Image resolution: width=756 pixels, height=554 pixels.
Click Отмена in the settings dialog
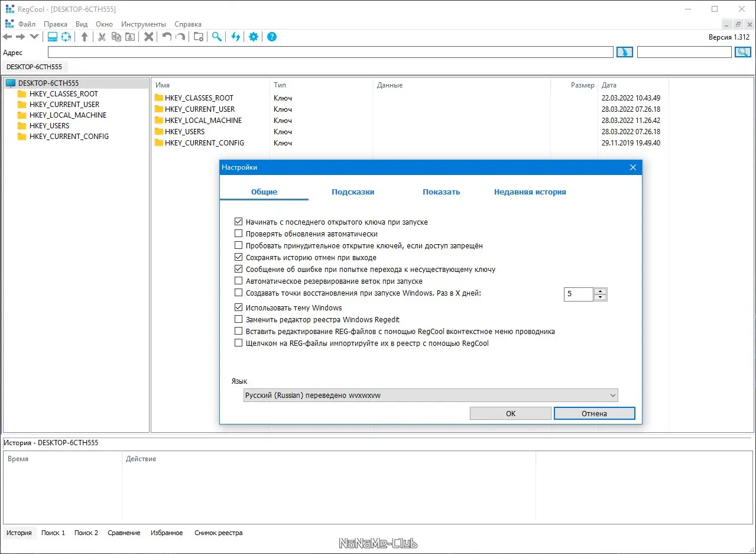[x=594, y=413]
